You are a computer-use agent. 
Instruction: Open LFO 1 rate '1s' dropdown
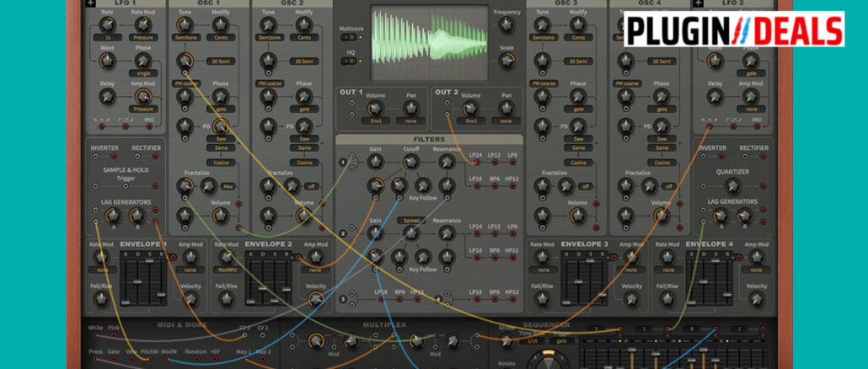107,38
